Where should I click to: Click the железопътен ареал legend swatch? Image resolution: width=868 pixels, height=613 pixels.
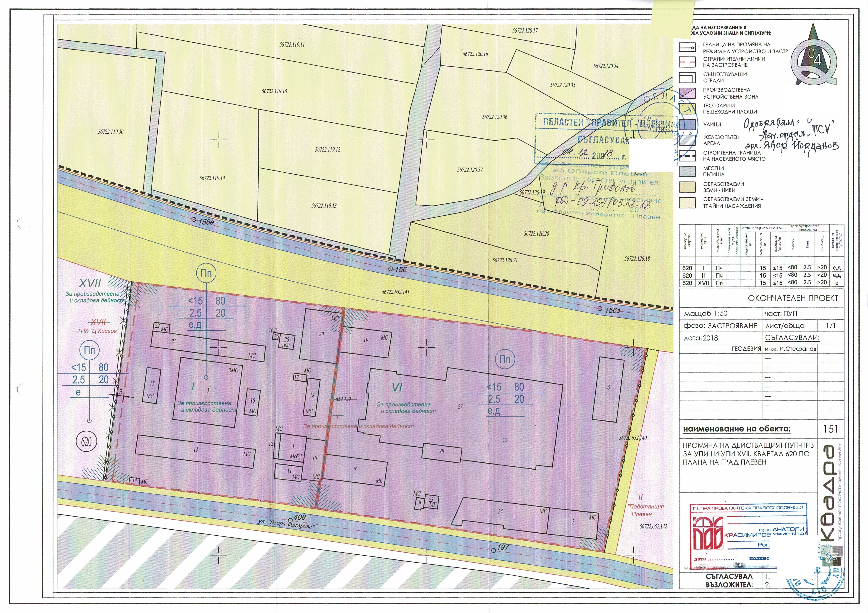pos(687,140)
